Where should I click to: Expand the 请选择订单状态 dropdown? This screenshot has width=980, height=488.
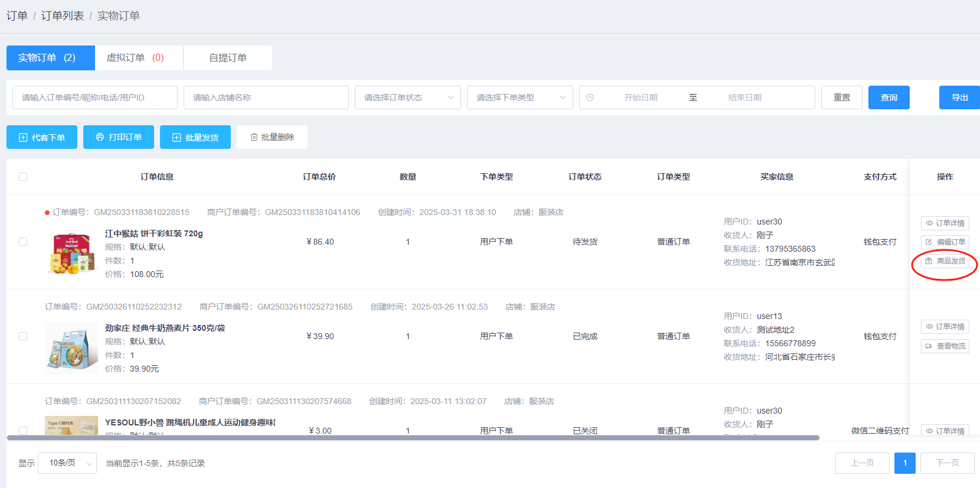(x=407, y=97)
